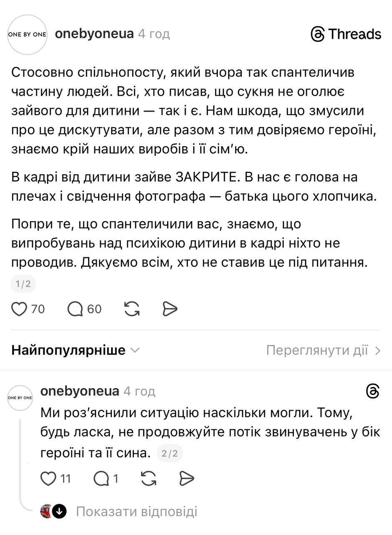Viewport: 392px width, 535px height.
Task: Like the reply marked 2/2
Action: tap(48, 478)
